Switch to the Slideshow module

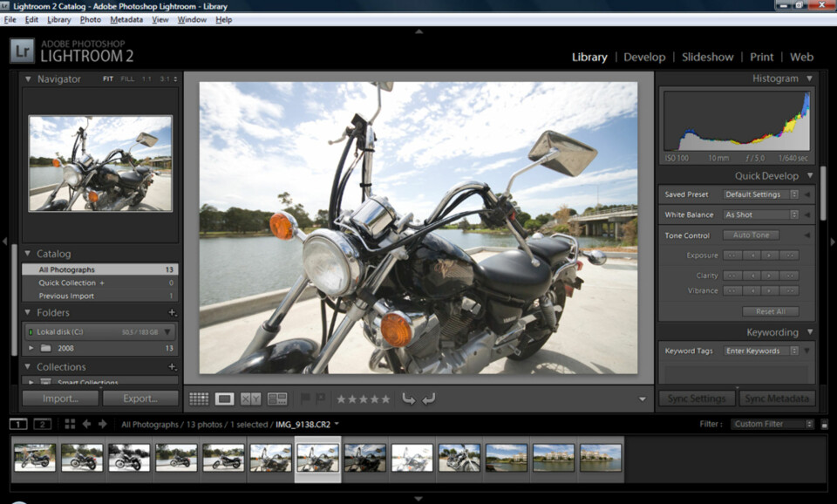pyautogui.click(x=707, y=58)
